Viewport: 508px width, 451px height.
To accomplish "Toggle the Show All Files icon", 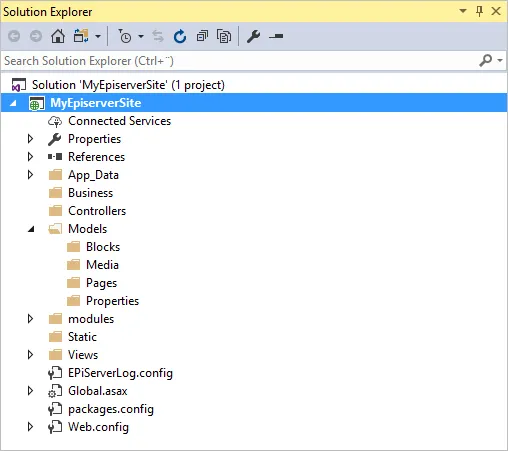I will pos(224,36).
